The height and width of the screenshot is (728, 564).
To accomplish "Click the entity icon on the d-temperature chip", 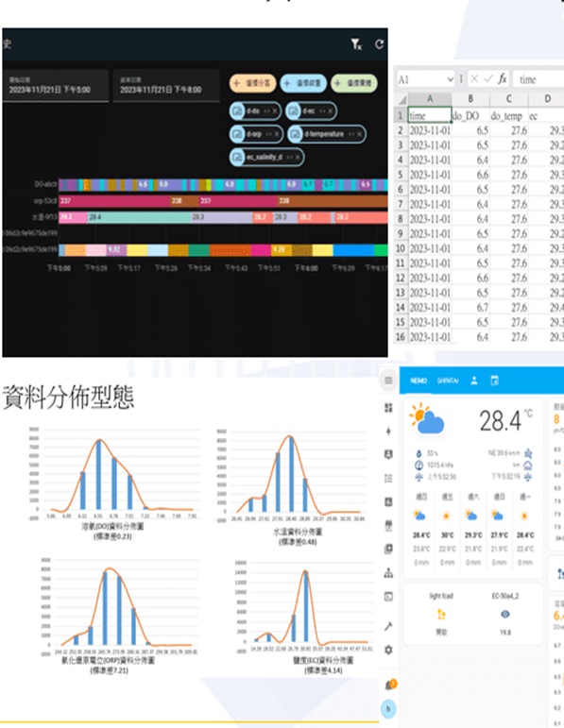I will point(296,134).
